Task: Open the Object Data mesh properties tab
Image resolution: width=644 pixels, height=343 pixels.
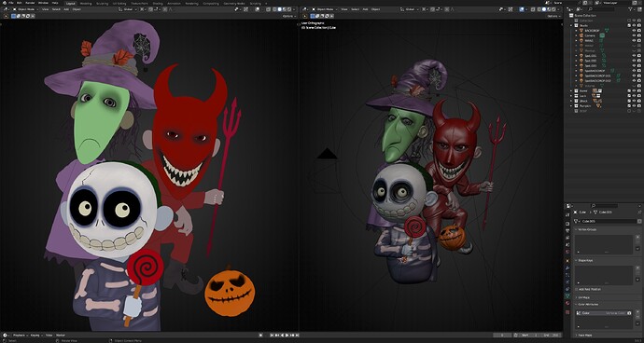Action: pos(567,295)
